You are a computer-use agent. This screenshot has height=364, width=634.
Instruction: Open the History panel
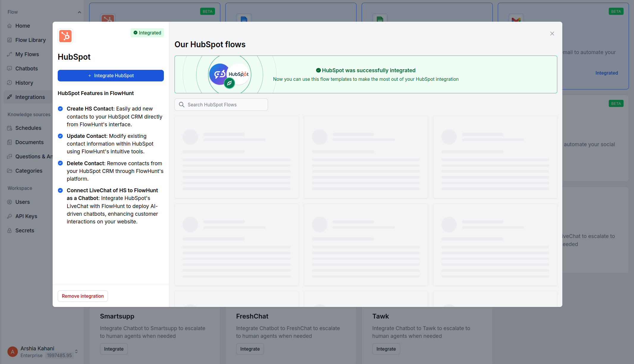(x=24, y=83)
